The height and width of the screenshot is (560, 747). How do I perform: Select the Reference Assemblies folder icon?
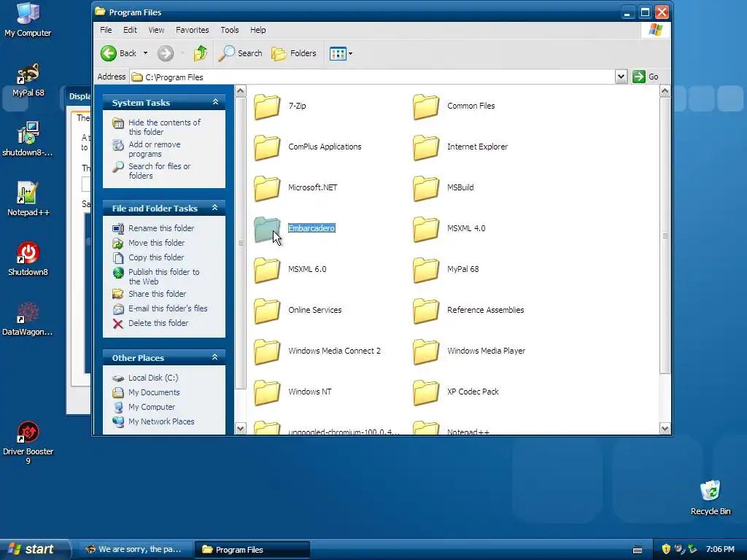426,311
